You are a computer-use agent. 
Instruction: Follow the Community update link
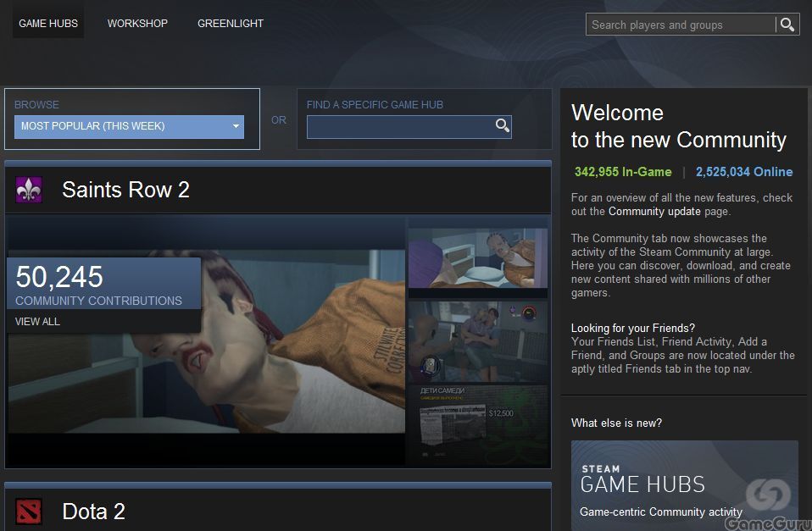click(654, 211)
